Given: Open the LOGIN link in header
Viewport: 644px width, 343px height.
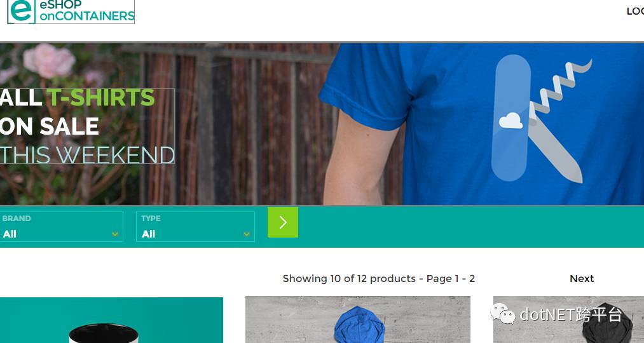Looking at the screenshot, I should click(635, 11).
